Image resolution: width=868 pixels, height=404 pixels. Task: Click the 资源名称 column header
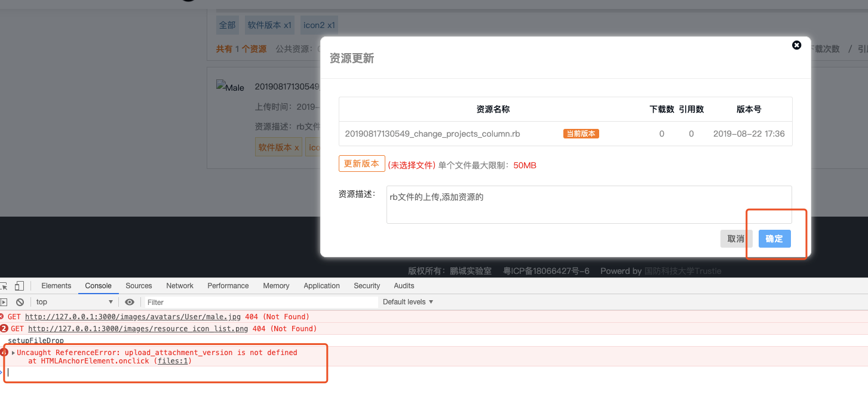pyautogui.click(x=493, y=109)
